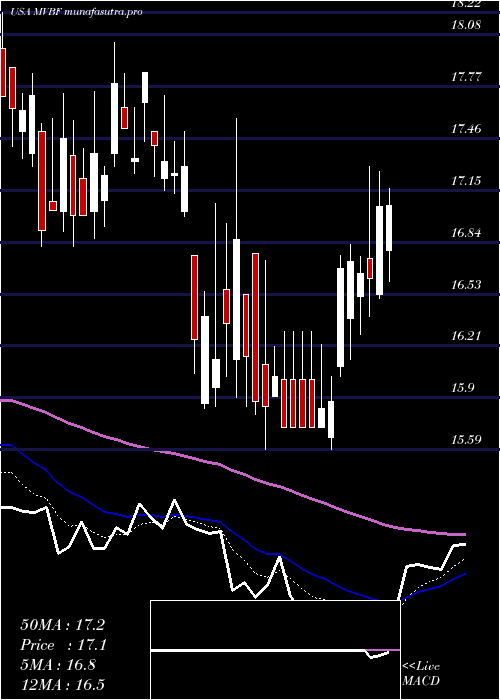Click the 50MA : 17.2 readout
Screen dimensions: 500x700
pyautogui.click(x=62, y=625)
